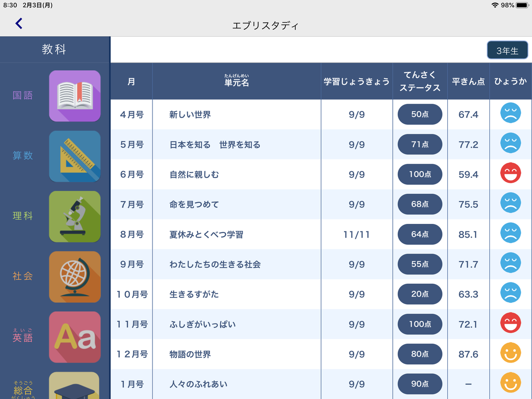Tap the １０月号 month cell
The height and width of the screenshot is (399, 532).
click(x=132, y=294)
